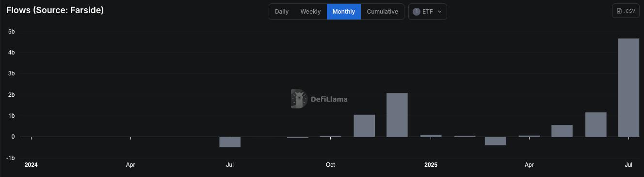Switch to the Cumulative view

(382, 12)
